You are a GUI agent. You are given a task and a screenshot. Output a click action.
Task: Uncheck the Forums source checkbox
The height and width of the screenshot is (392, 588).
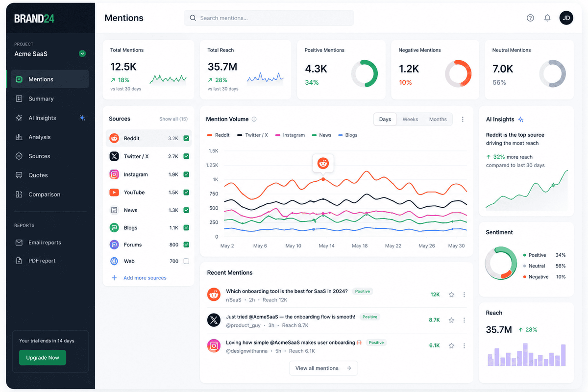pos(186,245)
